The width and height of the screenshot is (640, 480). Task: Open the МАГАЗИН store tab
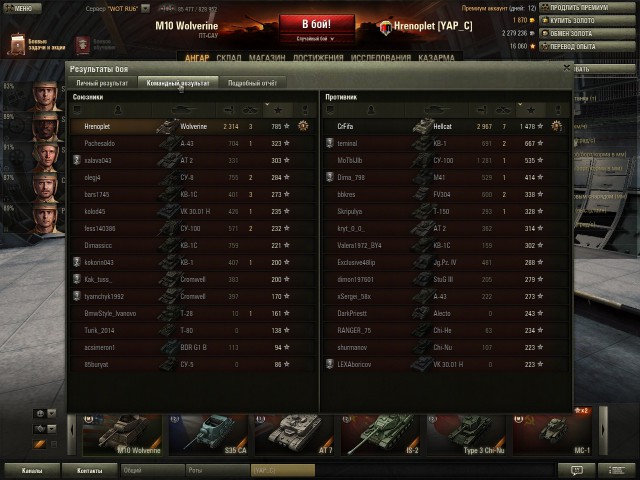[267, 58]
